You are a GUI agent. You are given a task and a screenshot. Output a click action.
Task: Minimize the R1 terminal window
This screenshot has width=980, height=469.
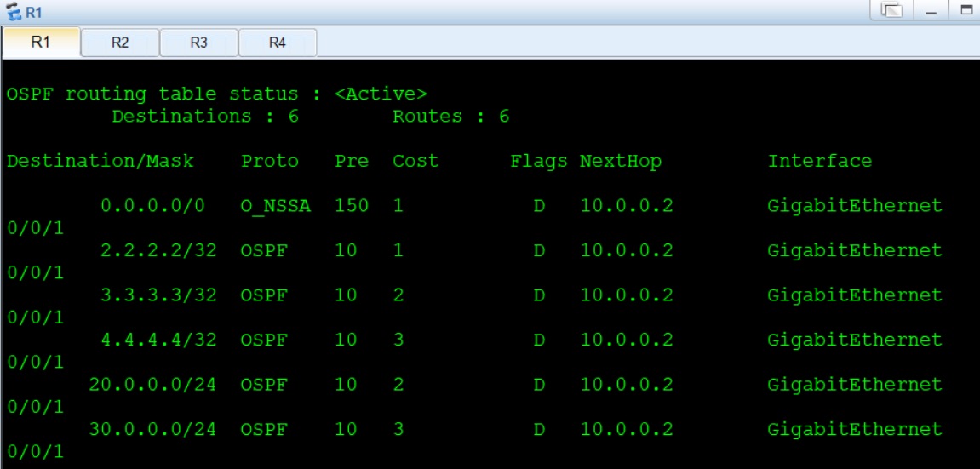click(x=931, y=10)
